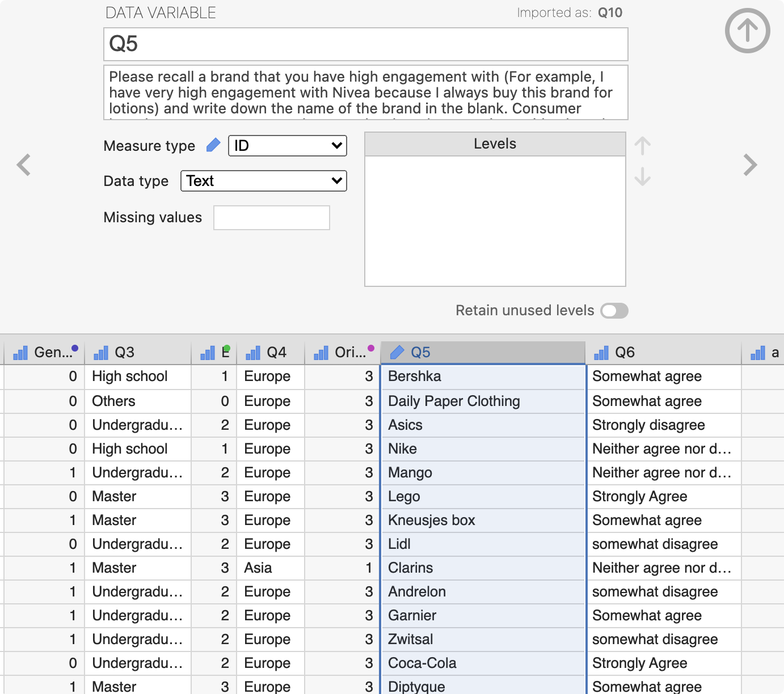Click the Missing values field
784x694 pixels.
pyautogui.click(x=272, y=218)
